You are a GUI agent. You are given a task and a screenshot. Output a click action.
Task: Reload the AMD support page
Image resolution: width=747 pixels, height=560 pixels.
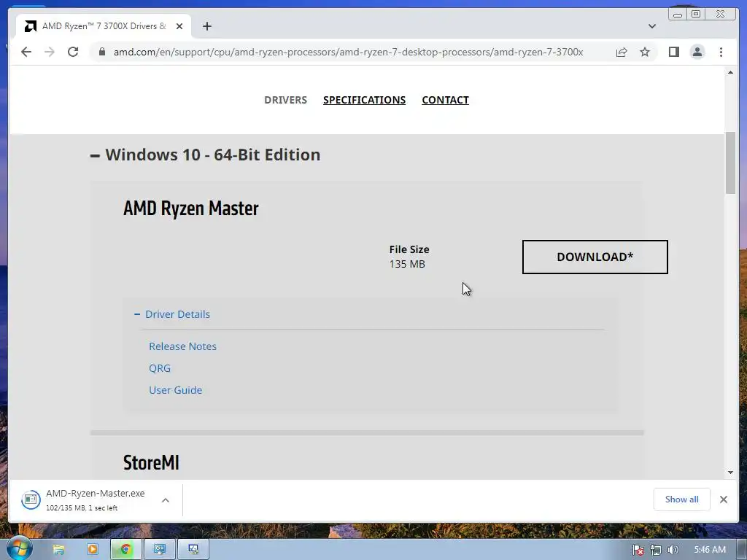(x=73, y=52)
